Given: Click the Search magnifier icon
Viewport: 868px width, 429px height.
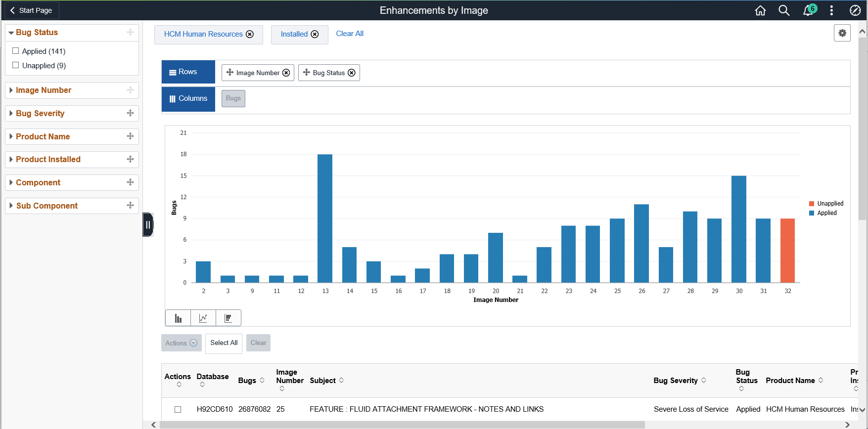Looking at the screenshot, I should (x=784, y=10).
